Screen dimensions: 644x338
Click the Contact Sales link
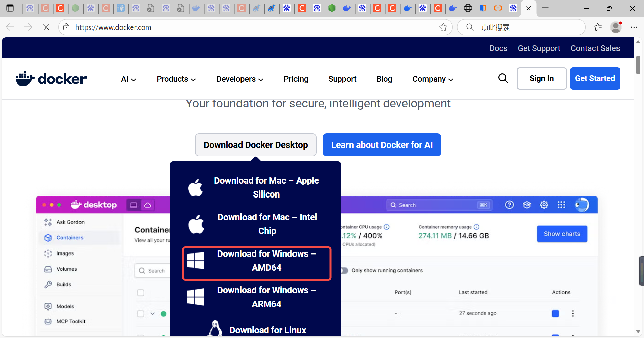[595, 48]
